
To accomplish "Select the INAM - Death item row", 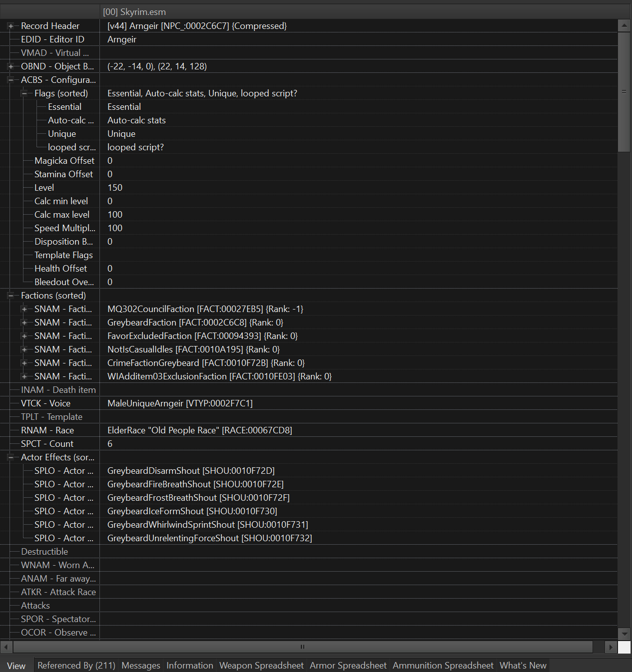I will pyautogui.click(x=309, y=390).
